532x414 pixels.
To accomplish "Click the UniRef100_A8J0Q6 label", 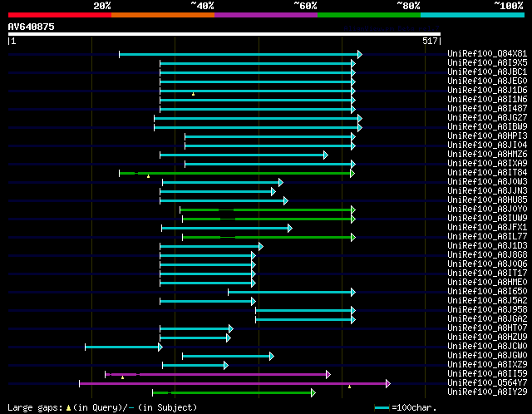I will [487, 264].
